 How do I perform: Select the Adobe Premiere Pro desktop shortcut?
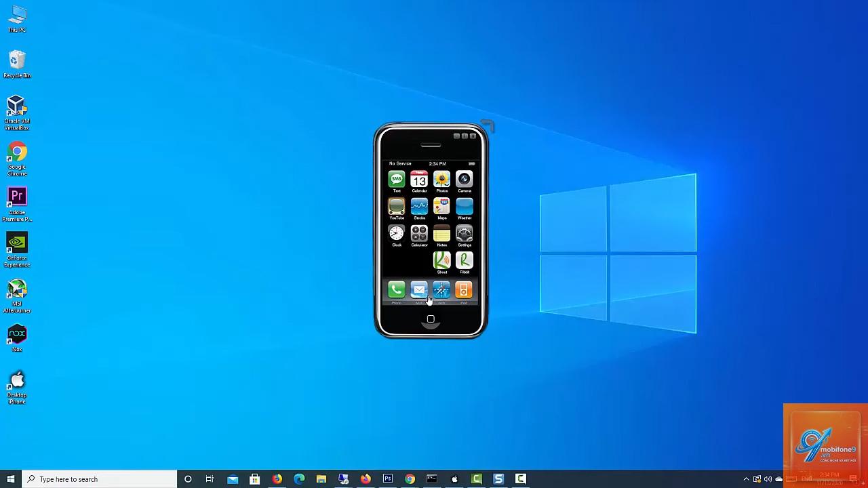pos(17,205)
